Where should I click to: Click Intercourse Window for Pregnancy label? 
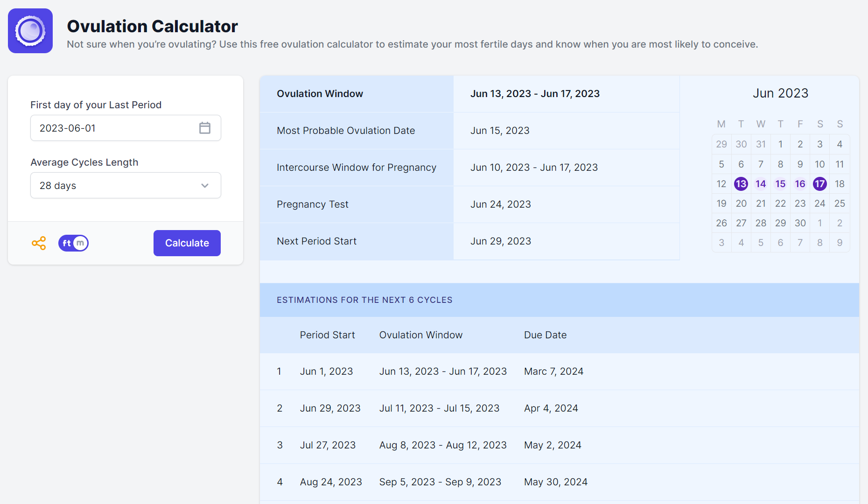pos(357,168)
